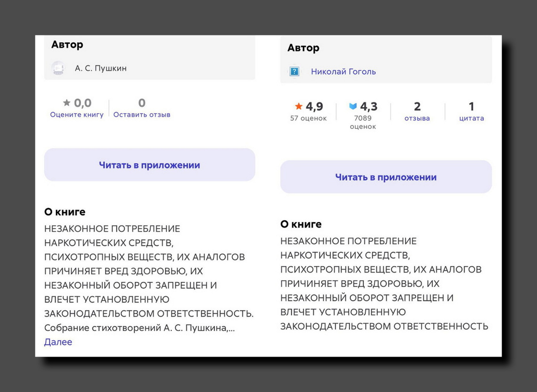Click the orange star rating icon
Viewport: 537px width, 392px height.
(x=298, y=106)
